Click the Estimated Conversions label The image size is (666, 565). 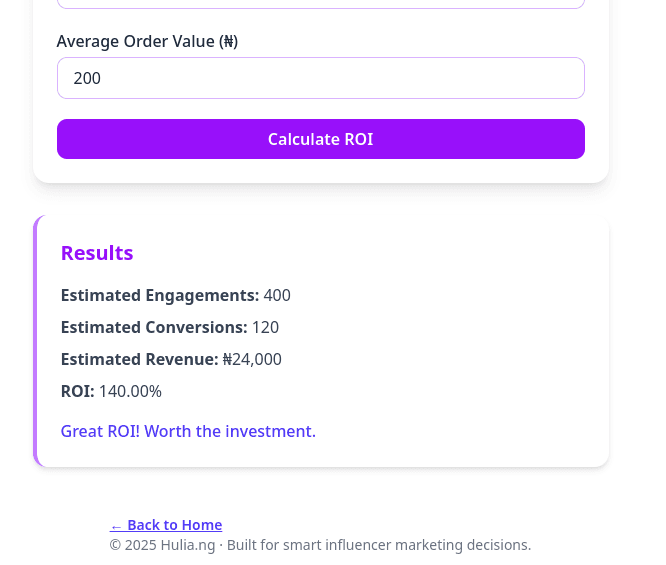153,327
